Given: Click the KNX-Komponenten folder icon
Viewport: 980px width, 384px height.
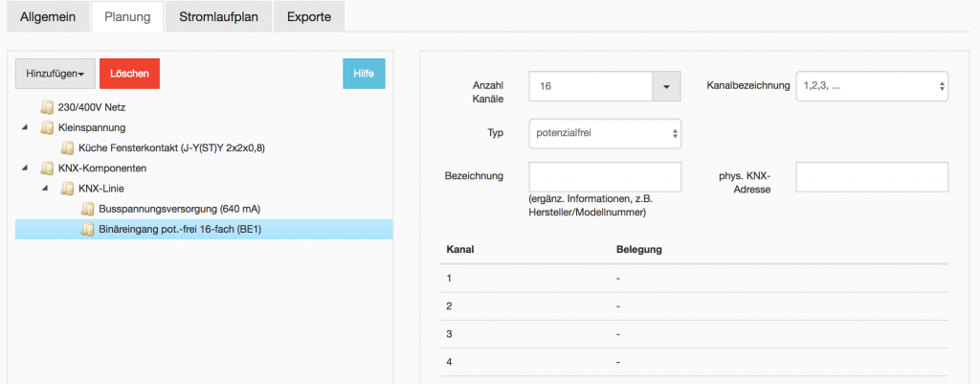Looking at the screenshot, I should click(46, 169).
